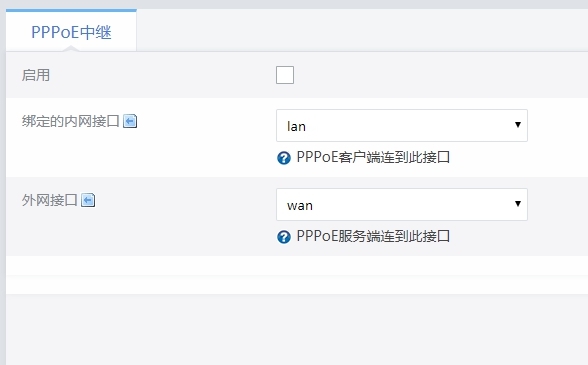This screenshot has width=588, height=365.
Task: Click the help icon before PPPoE客户端连到此接口
Action: click(x=284, y=158)
